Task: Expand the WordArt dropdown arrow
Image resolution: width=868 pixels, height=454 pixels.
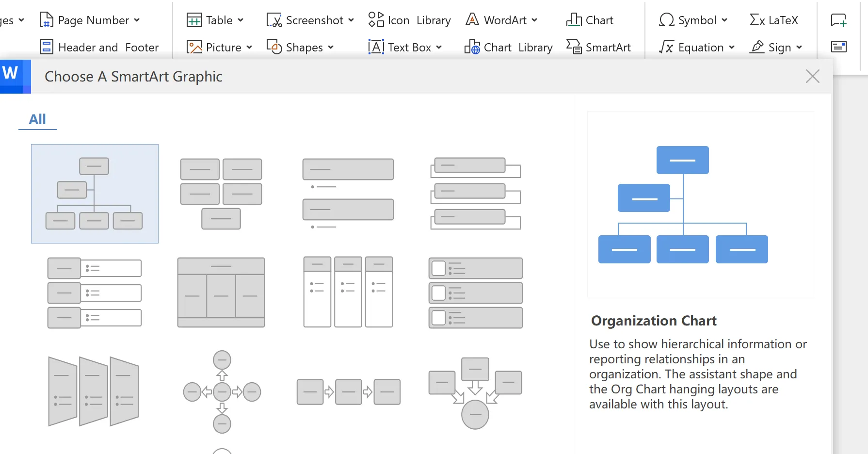Action: point(534,20)
